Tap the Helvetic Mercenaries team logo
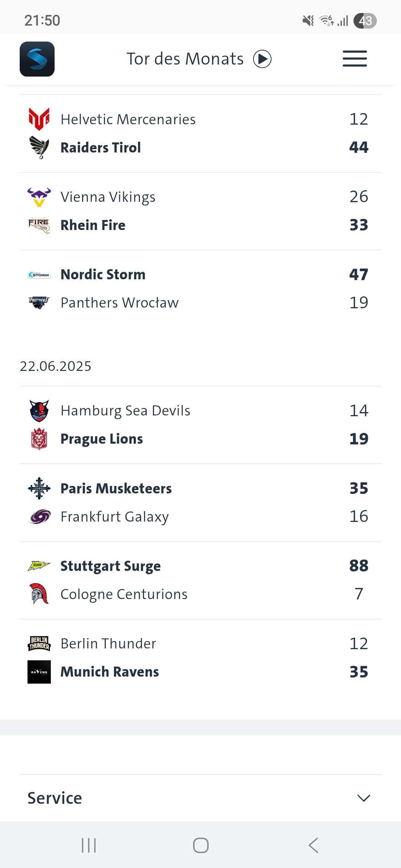This screenshot has width=401, height=868. pos(39,119)
